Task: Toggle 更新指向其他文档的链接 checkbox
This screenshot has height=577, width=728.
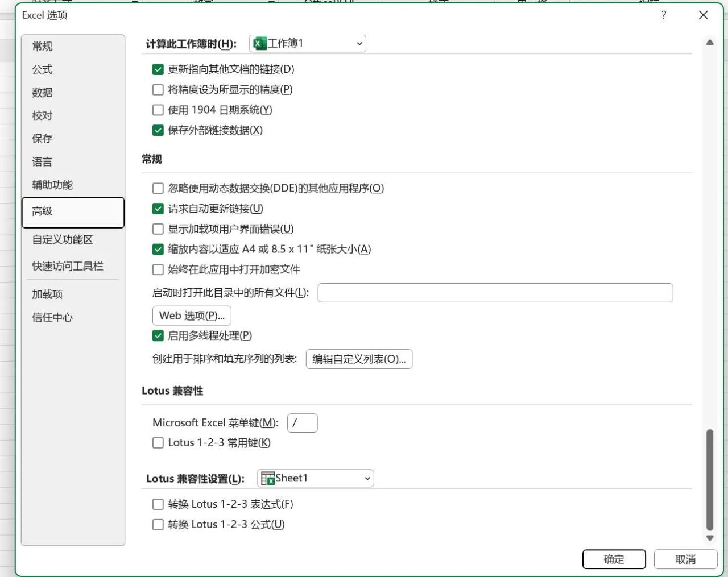Action: tap(158, 69)
